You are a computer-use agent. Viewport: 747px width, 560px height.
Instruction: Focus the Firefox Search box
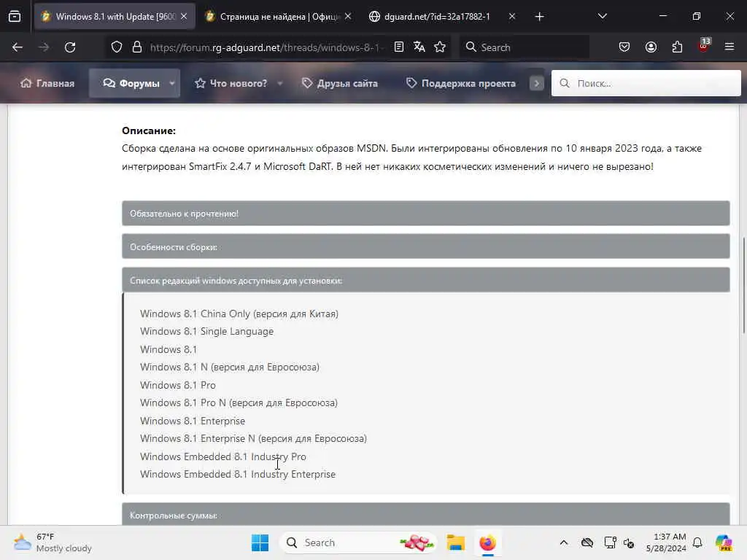[524, 47]
